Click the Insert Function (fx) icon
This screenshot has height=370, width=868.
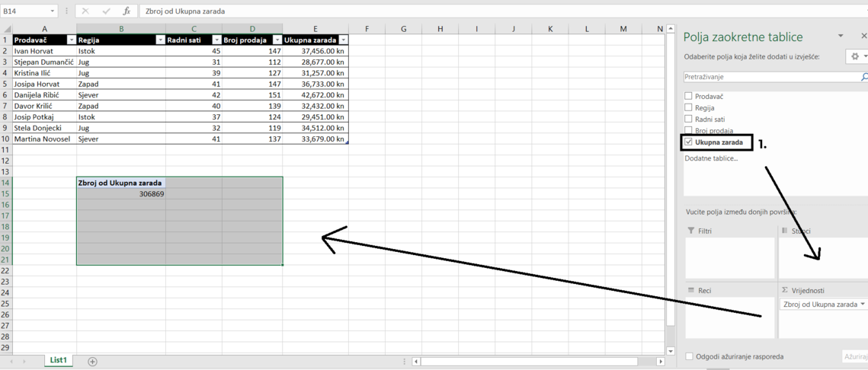tap(127, 11)
